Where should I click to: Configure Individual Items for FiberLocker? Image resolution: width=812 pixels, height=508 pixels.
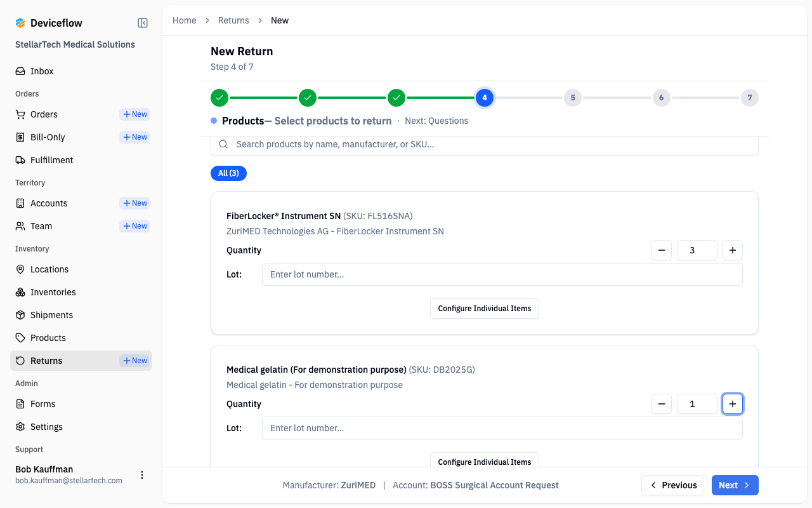pos(485,309)
